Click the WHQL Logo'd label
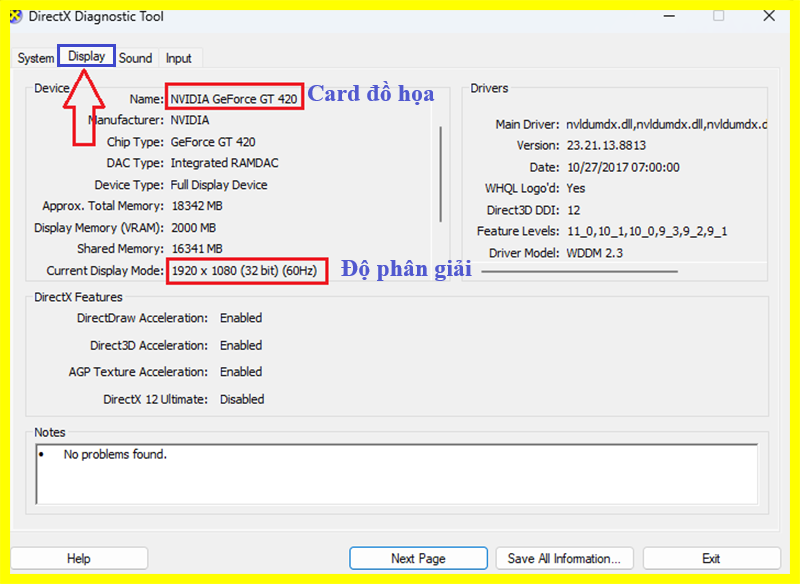 coord(522,189)
